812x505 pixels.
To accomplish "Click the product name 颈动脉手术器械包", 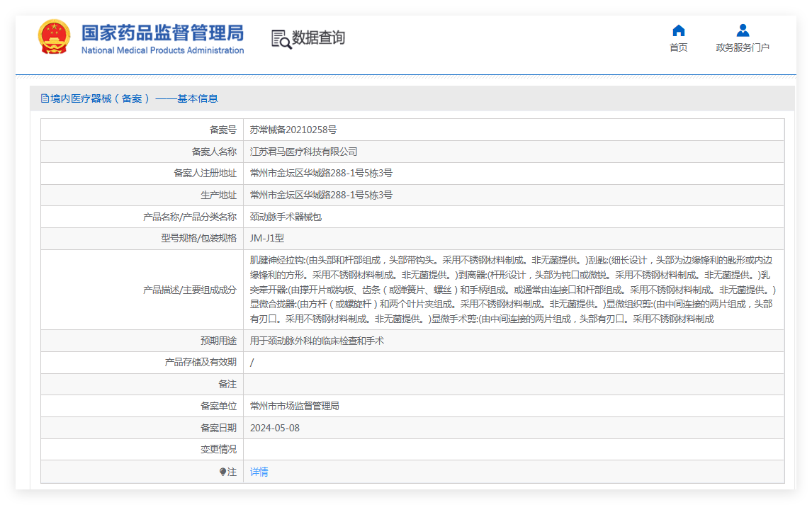I will pos(286,217).
